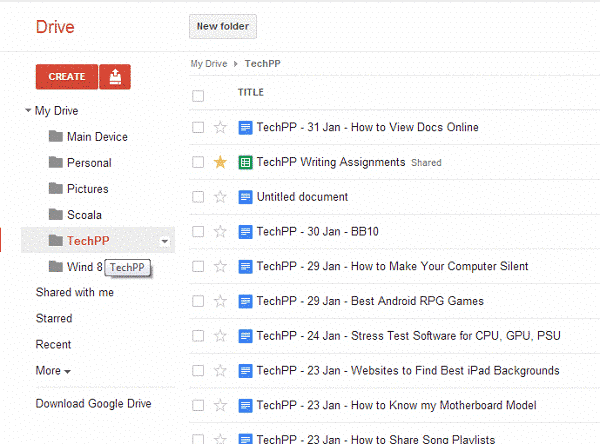Image resolution: width=600 pixels, height=444 pixels.
Task: Click the New folder button
Action: 223,26
